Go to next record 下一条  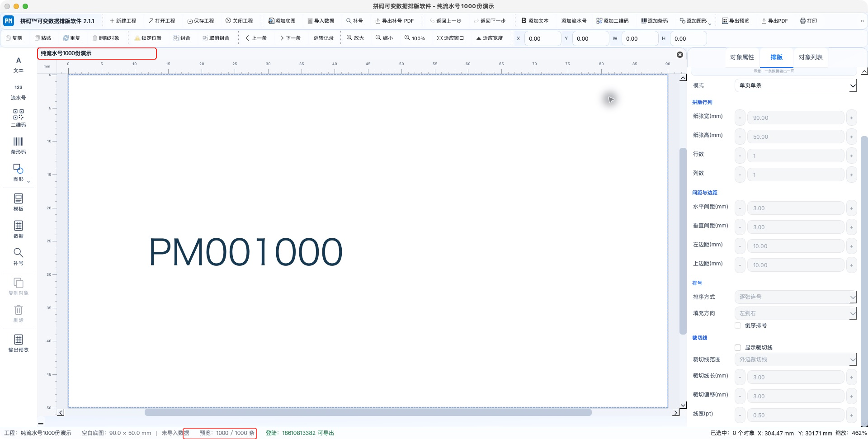(290, 38)
